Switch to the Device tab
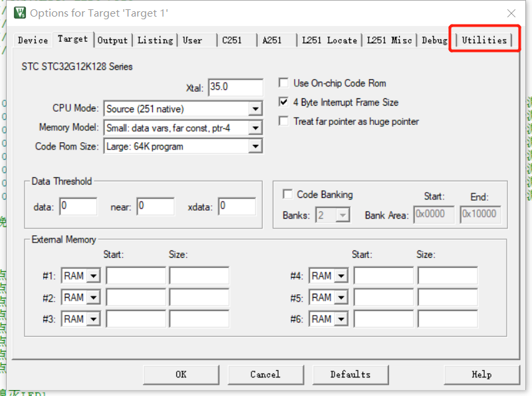Image resolution: width=532 pixels, height=396 pixels. tap(33, 41)
